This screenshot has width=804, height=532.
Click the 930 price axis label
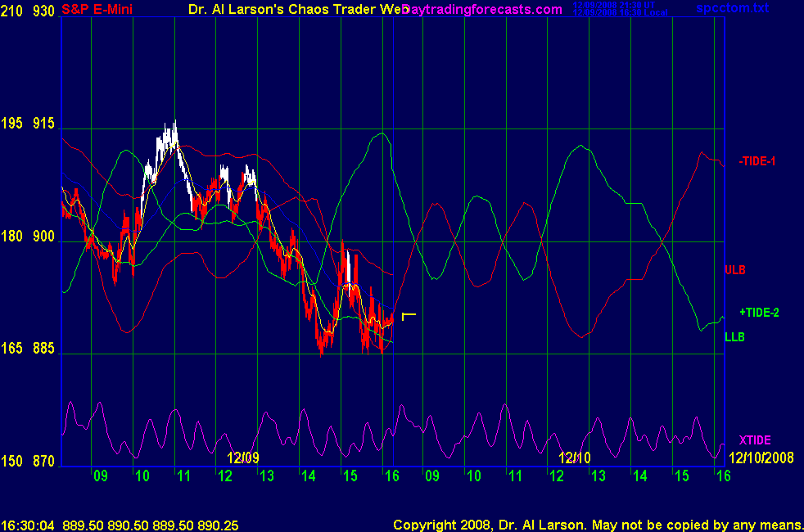pos(43,11)
